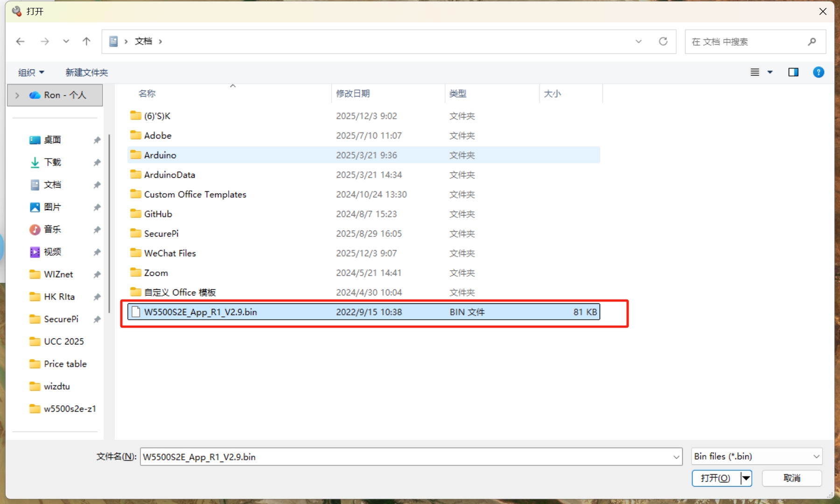Unpin the 桌面 quick access entry
Viewport: 840px width, 504px height.
pos(97,140)
